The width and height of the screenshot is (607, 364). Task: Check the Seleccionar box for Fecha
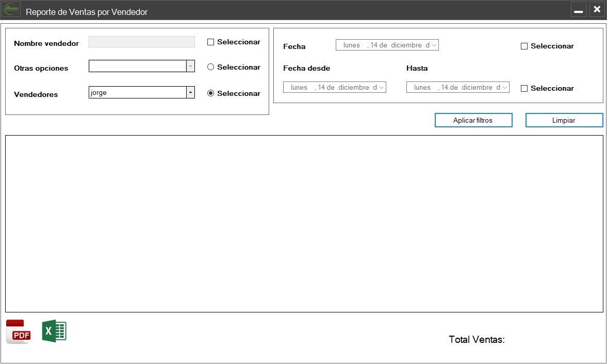[x=524, y=46]
